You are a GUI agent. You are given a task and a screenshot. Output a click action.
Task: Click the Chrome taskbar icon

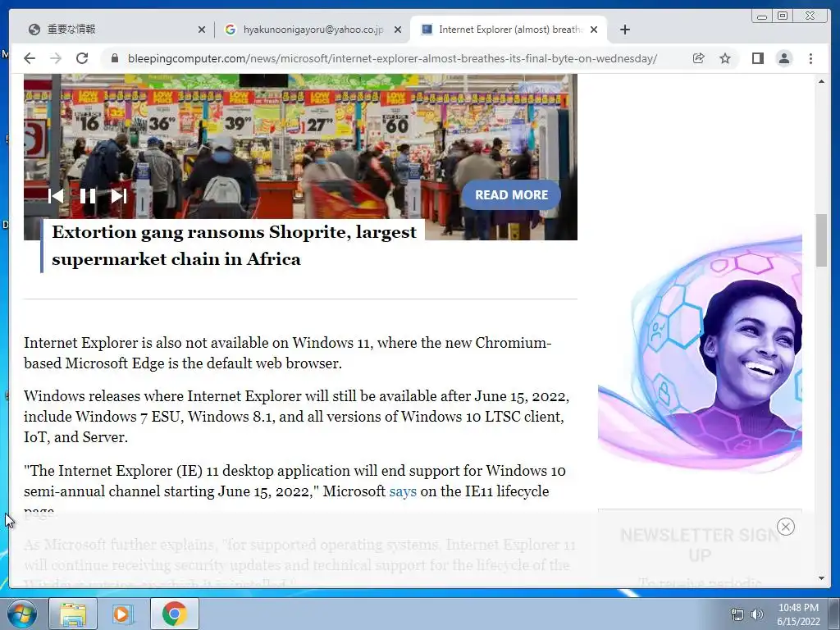[174, 614]
